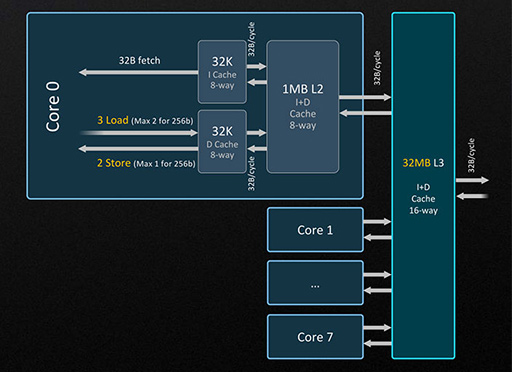
Task: Click the 2 Store label
Action: (114, 163)
